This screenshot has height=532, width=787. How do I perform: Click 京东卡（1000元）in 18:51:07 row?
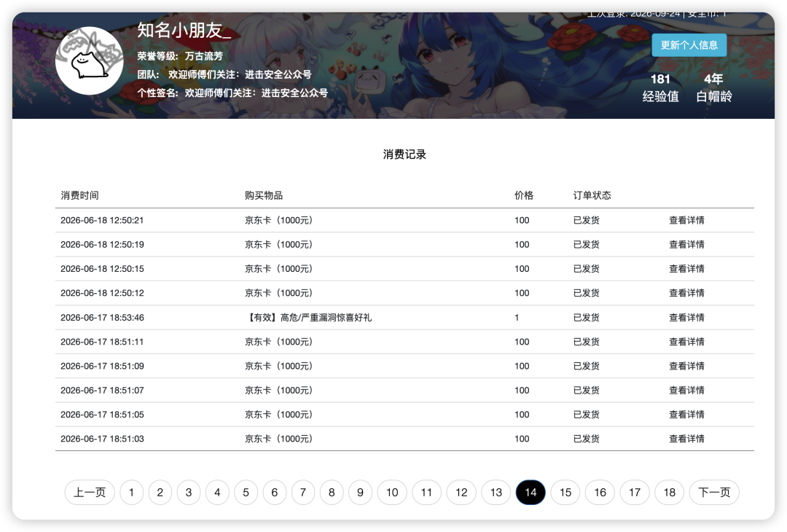pyautogui.click(x=278, y=390)
